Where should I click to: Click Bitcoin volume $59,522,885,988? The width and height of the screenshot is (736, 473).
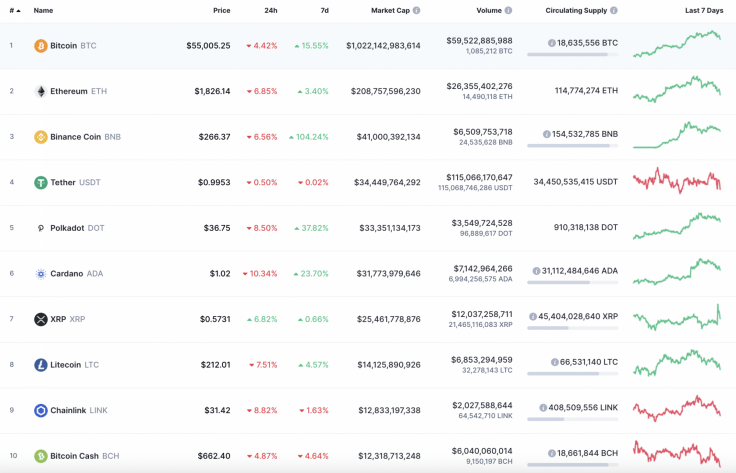[479, 41]
